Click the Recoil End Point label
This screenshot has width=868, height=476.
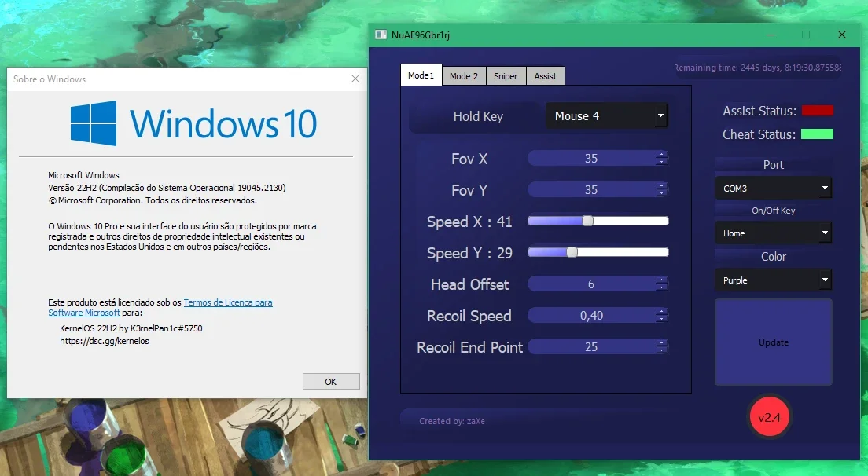pos(469,347)
